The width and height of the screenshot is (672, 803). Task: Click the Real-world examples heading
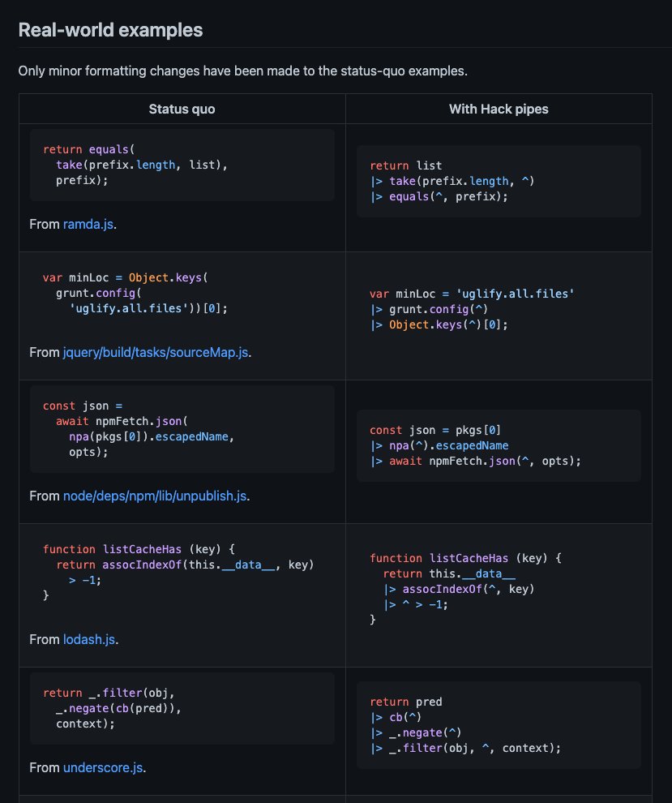[110, 30]
